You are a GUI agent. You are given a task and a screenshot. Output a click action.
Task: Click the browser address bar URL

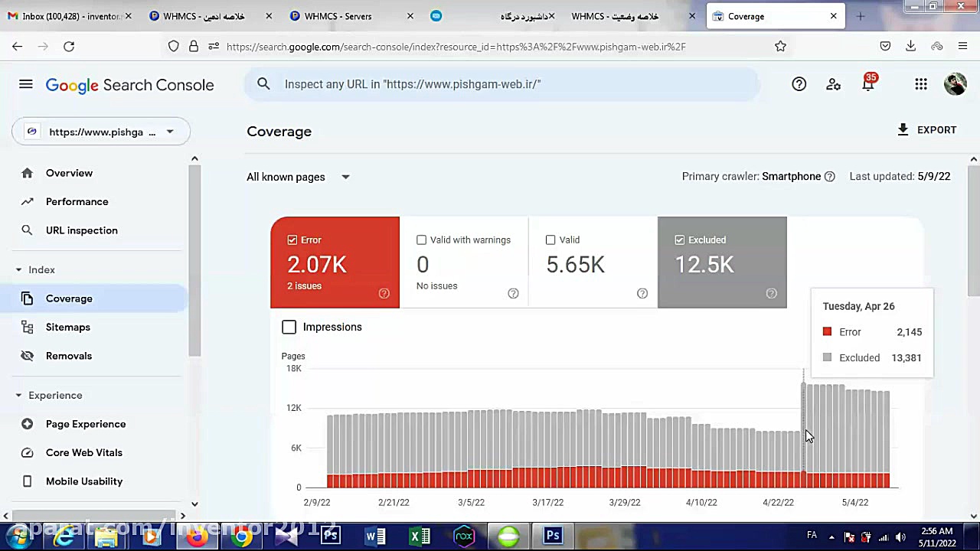click(456, 47)
